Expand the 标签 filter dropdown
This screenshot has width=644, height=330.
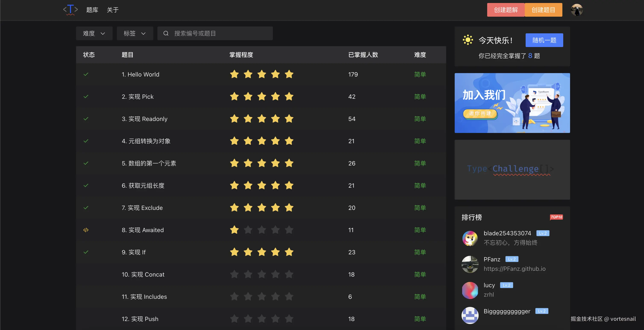pos(135,33)
